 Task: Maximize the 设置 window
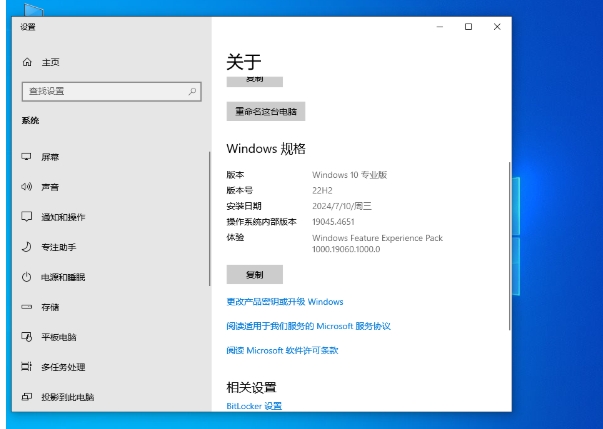(x=468, y=27)
